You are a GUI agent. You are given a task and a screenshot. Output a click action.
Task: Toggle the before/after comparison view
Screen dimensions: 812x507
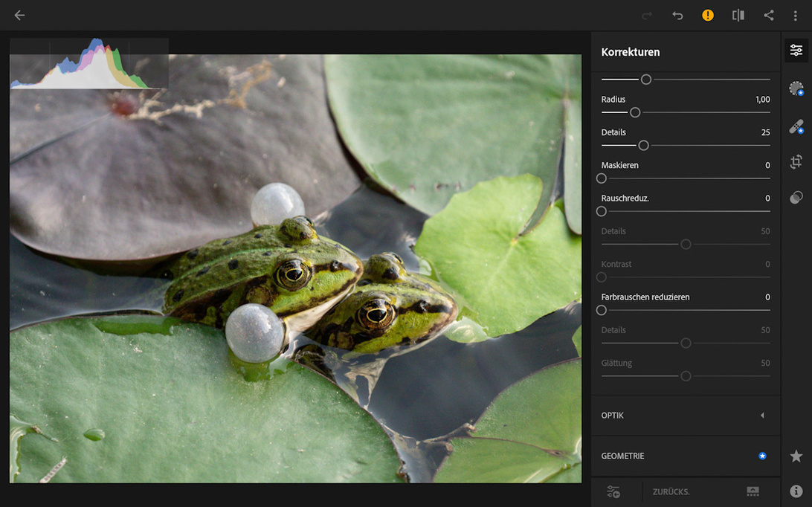(738, 16)
